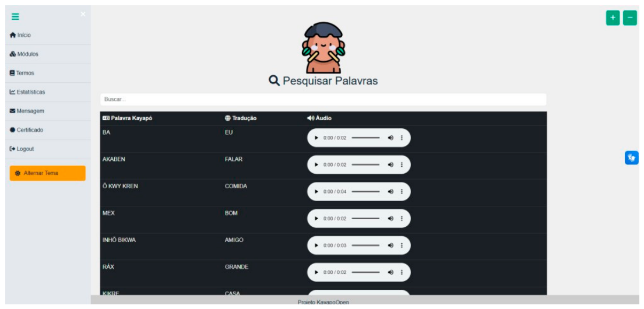Decrease font size with minus button
The image size is (644, 309).
[630, 17]
